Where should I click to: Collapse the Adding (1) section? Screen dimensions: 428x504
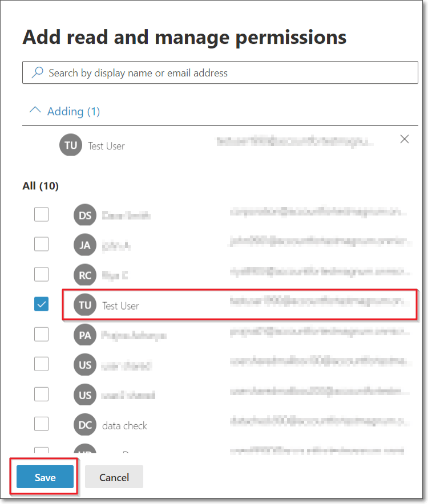[x=35, y=110]
